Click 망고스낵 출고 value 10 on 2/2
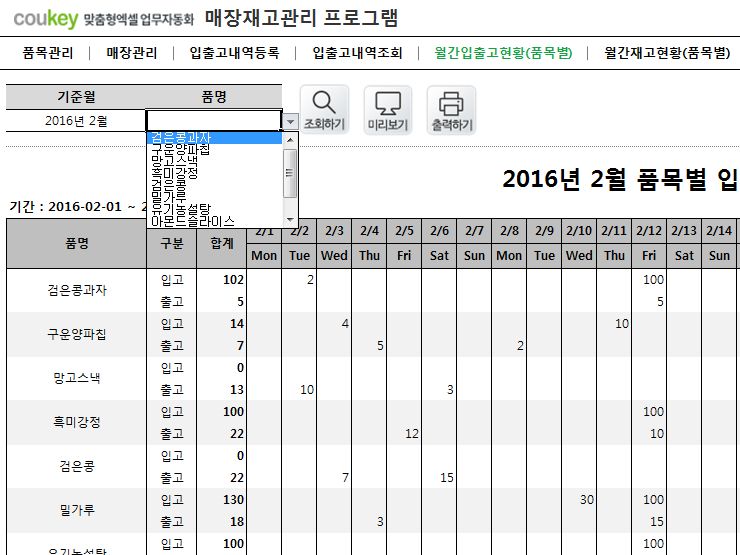740x555 pixels. (307, 390)
